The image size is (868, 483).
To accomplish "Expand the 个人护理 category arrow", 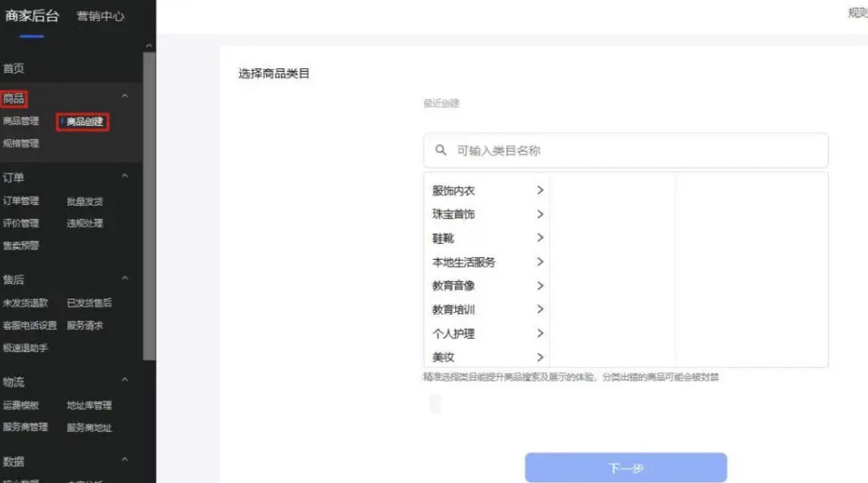I will (540, 333).
